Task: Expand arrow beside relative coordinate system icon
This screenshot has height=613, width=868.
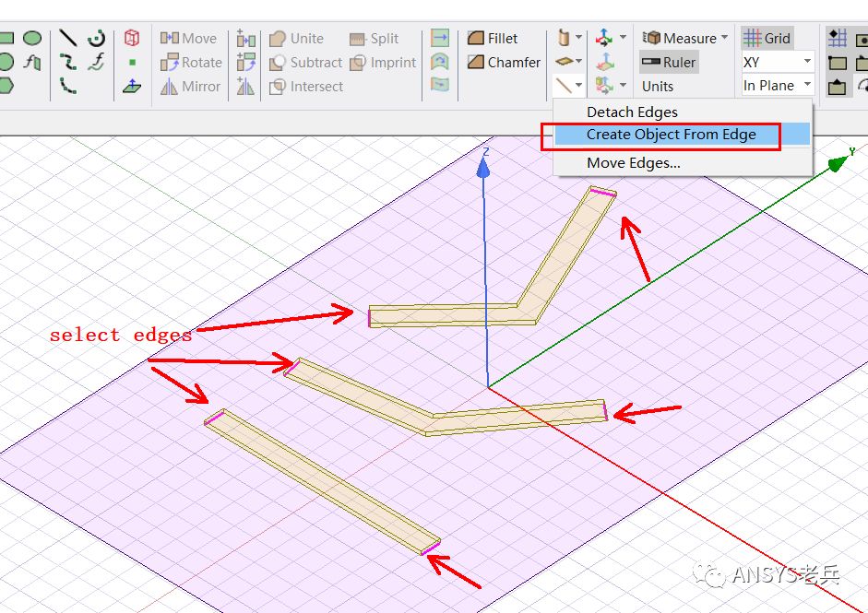Action: [623, 38]
